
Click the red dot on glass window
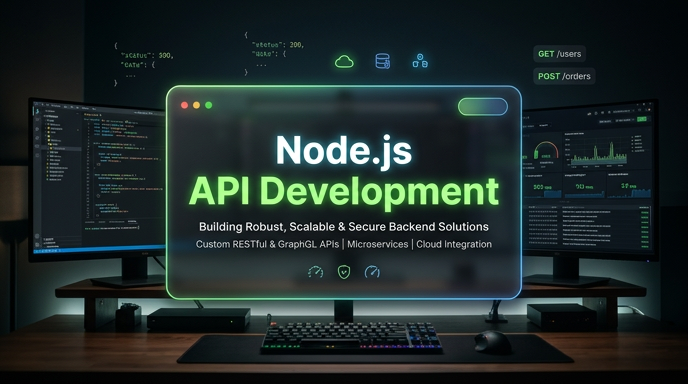(x=185, y=105)
